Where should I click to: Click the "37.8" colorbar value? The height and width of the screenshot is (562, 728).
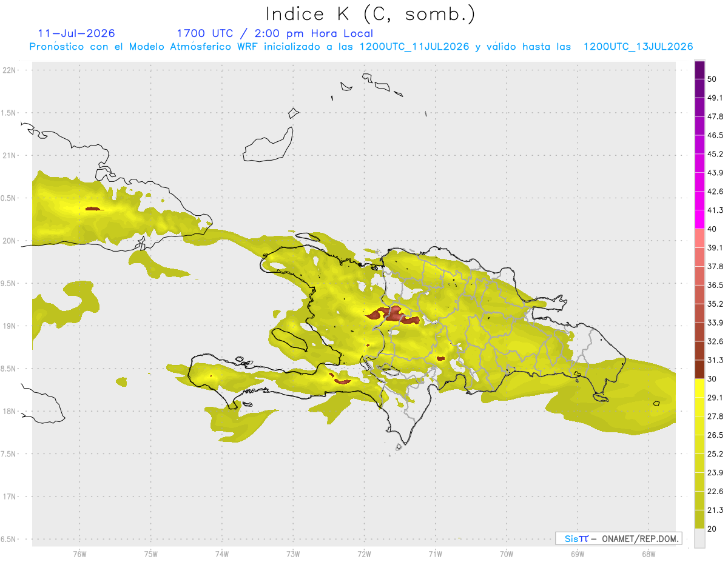pos(715,266)
